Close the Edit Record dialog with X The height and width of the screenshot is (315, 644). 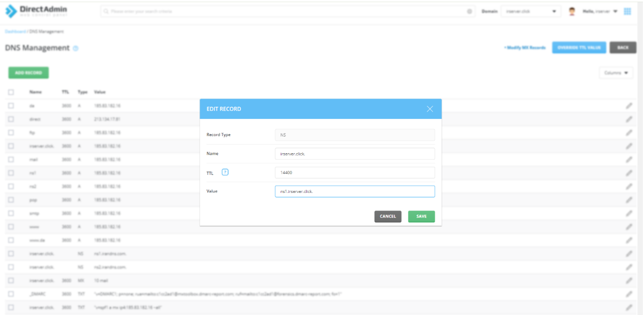point(430,109)
